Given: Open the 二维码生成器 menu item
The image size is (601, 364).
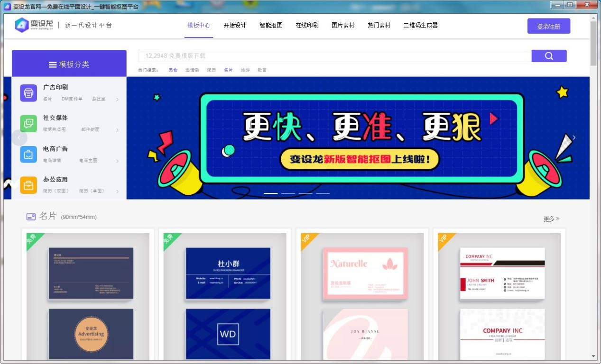Looking at the screenshot, I should [420, 26].
